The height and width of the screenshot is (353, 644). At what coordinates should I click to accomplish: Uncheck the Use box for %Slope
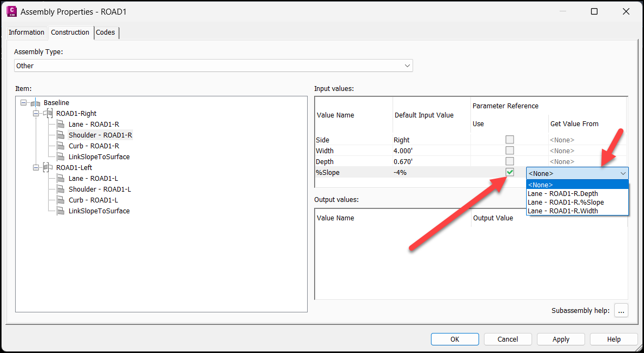[509, 172]
